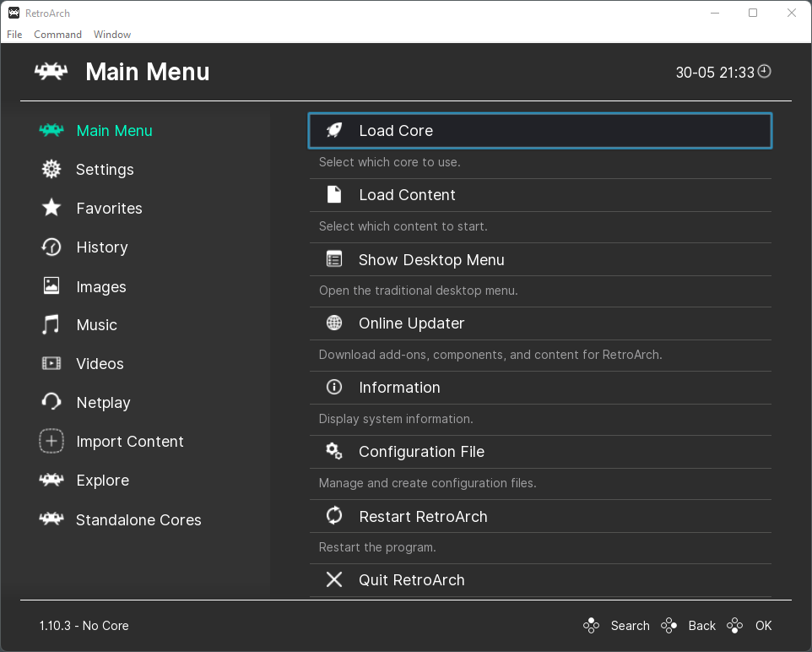
Task: Open Show Desktop Menu
Action: [540, 259]
